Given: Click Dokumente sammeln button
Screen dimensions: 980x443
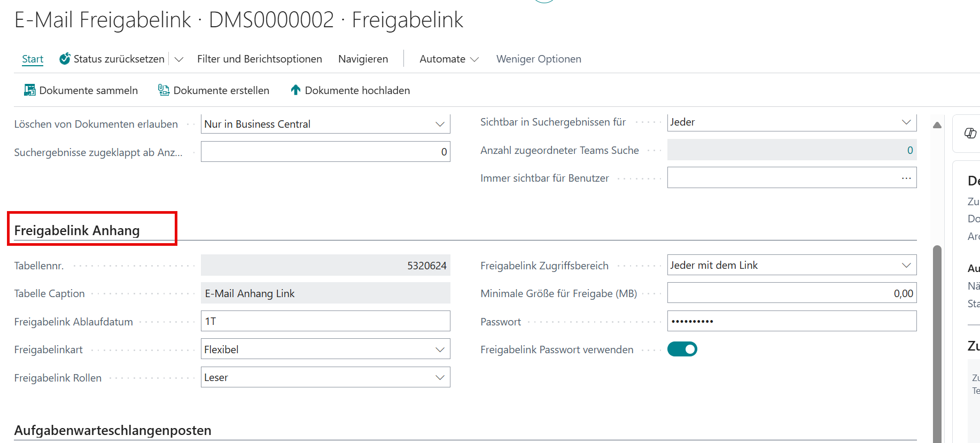Looking at the screenshot, I should pos(81,90).
